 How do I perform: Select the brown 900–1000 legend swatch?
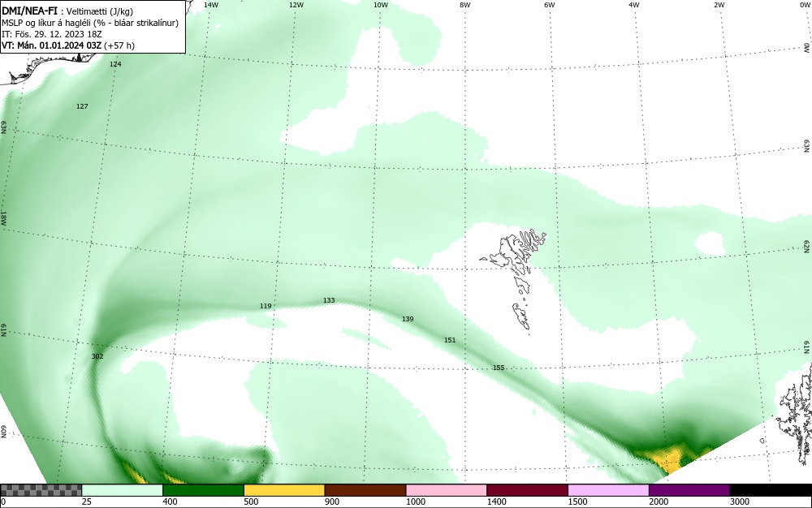tap(365, 490)
